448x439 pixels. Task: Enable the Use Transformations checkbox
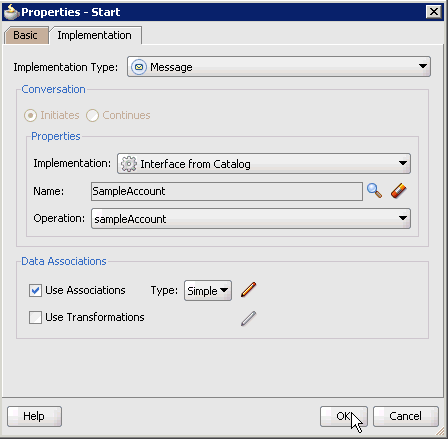point(35,317)
